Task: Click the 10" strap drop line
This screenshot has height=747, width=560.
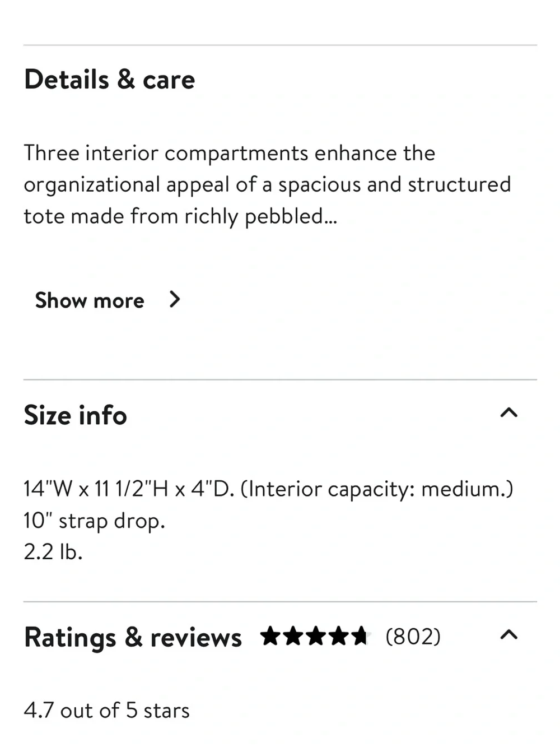Action: (x=94, y=521)
